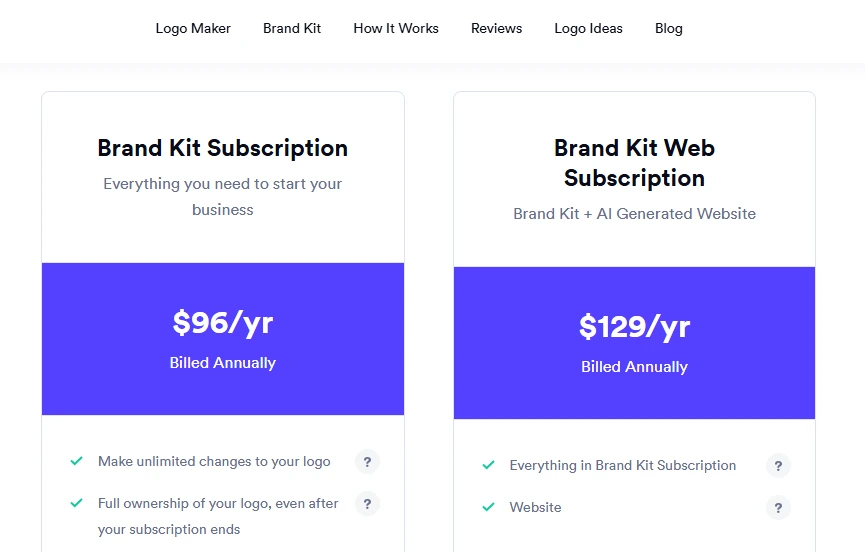
Task: Click the checkmark next to Website feature
Action: [x=488, y=508]
